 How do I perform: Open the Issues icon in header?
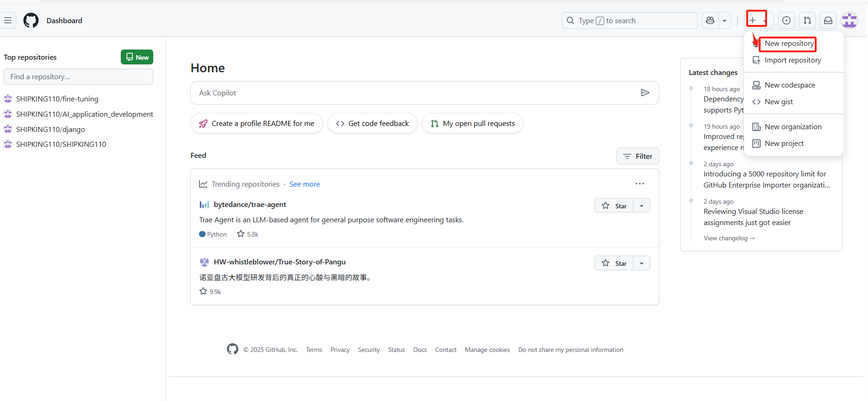(x=787, y=20)
